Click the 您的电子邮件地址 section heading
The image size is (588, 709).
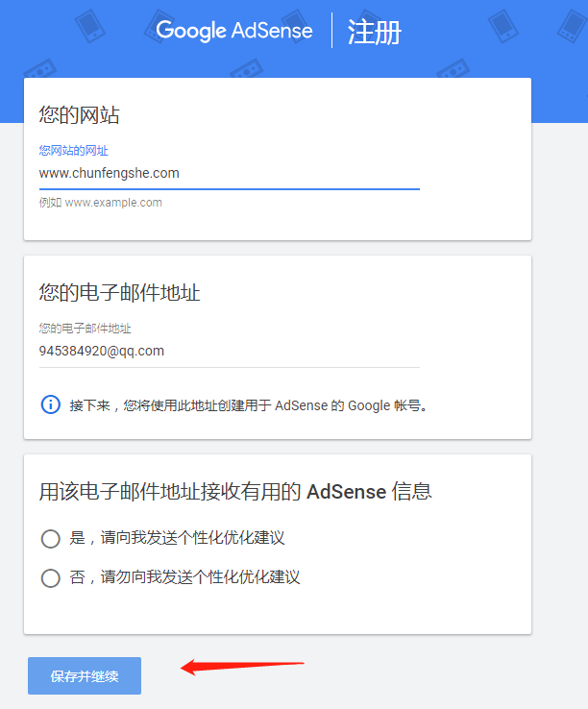[x=119, y=293]
